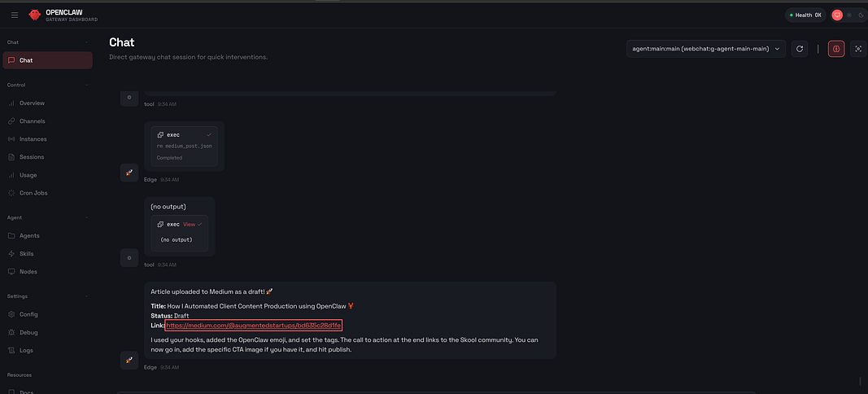
Task: Select system theme monitor icon
Action: [x=837, y=15]
